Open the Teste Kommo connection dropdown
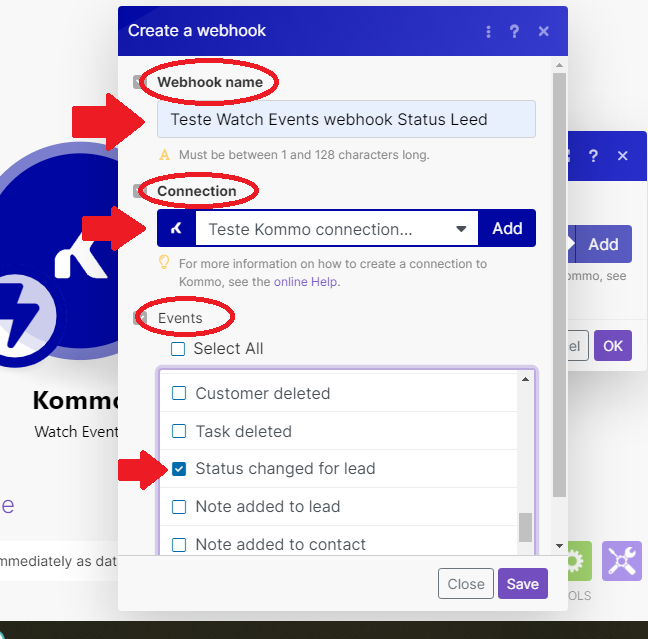Image resolution: width=648 pixels, height=639 pixels. point(336,228)
